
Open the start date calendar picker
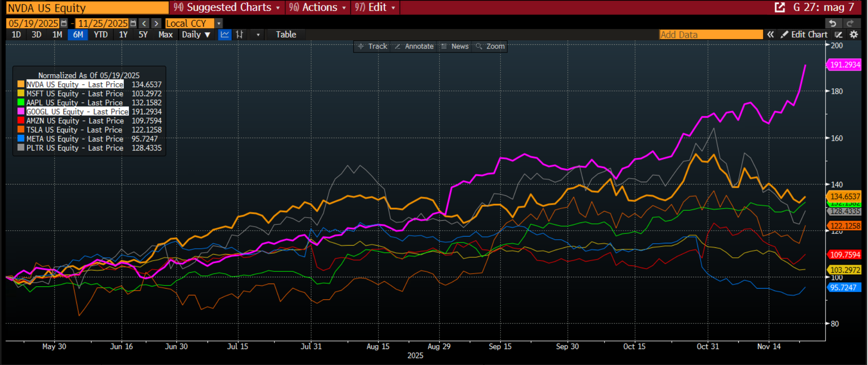64,24
